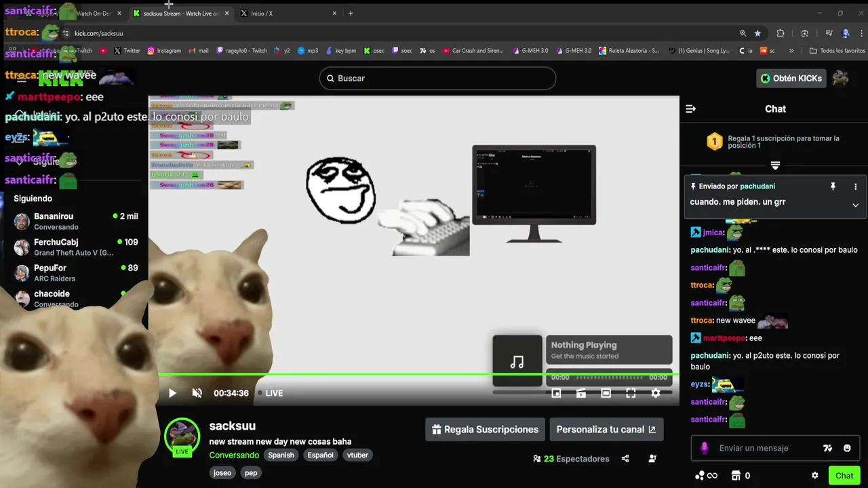Open the rageylo0 - Twitch bookmark
The height and width of the screenshot is (488, 868).
click(x=241, y=51)
